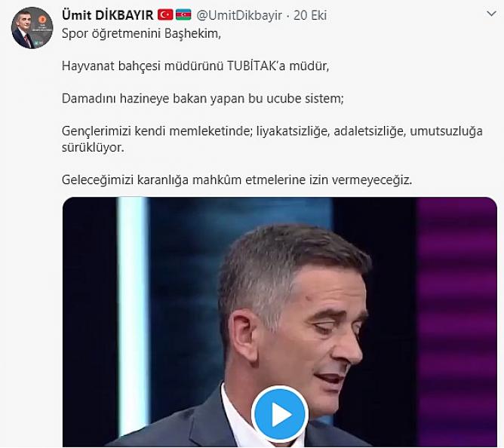Click the line starting 'Damadını hazineye bakan'
This screenshot has width=504, height=448.
pos(203,98)
